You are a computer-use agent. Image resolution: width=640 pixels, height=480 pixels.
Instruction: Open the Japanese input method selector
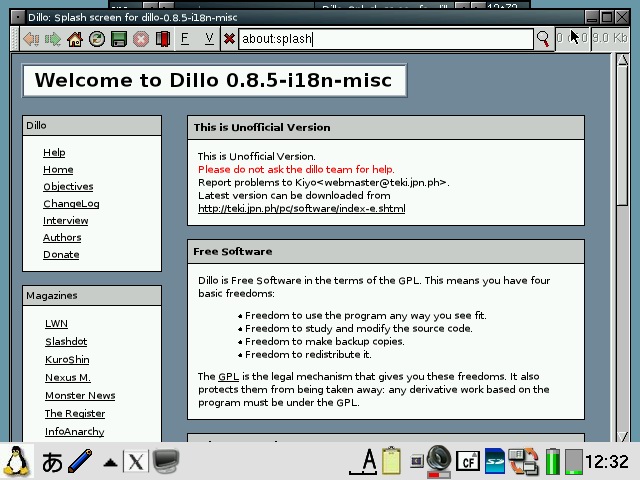pos(51,462)
